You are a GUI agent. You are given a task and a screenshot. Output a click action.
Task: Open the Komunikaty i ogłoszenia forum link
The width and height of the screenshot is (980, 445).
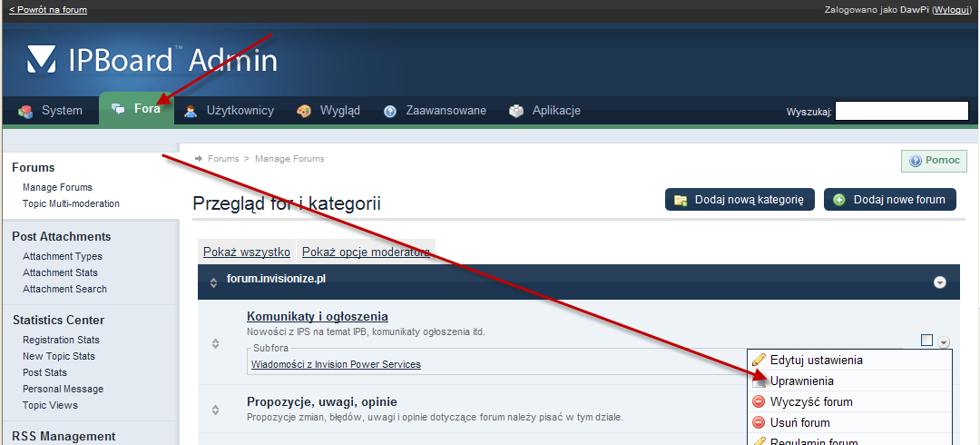pyautogui.click(x=318, y=317)
